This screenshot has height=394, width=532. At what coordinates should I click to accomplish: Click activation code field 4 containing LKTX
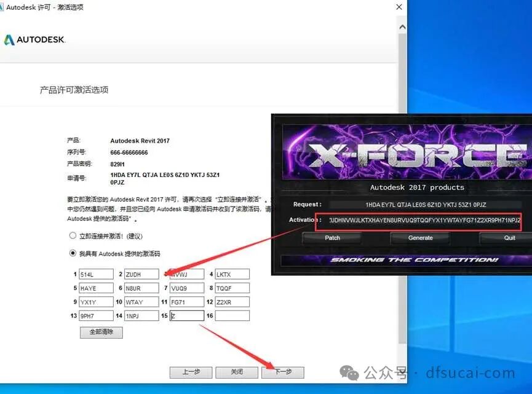click(x=232, y=274)
